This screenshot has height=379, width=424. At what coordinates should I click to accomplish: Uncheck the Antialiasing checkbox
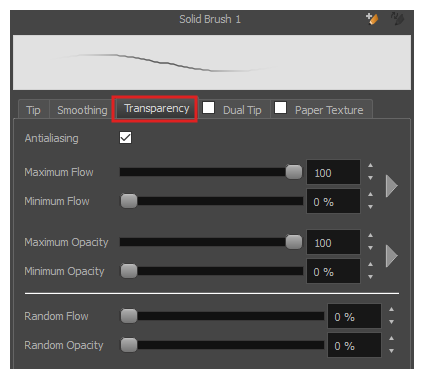click(x=125, y=138)
